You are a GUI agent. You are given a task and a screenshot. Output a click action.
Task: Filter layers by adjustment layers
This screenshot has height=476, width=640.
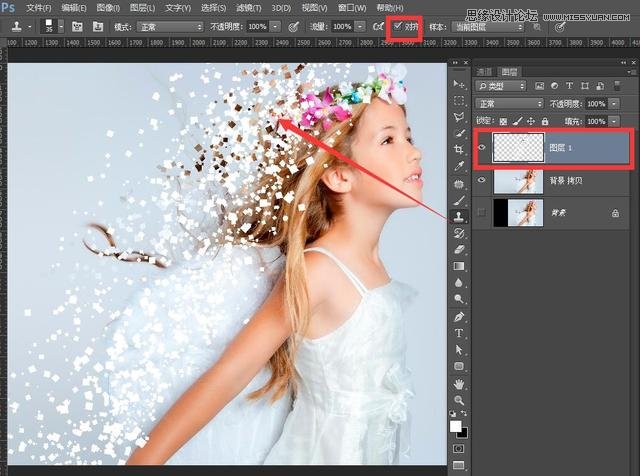[x=554, y=86]
